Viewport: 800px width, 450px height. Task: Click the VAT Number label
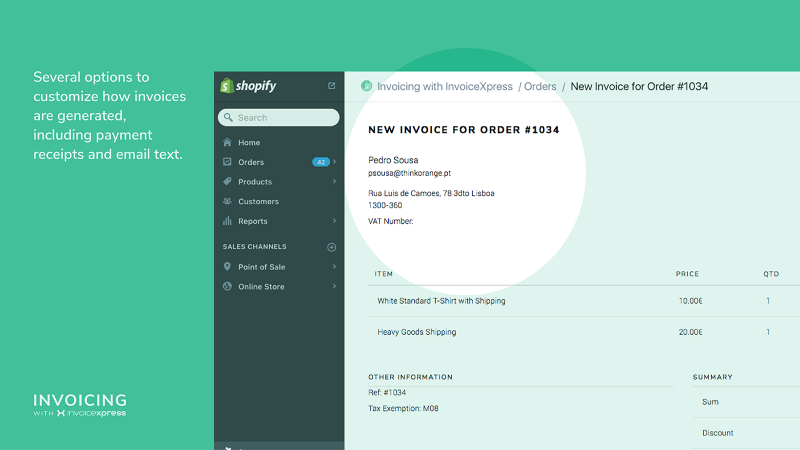[x=391, y=221]
